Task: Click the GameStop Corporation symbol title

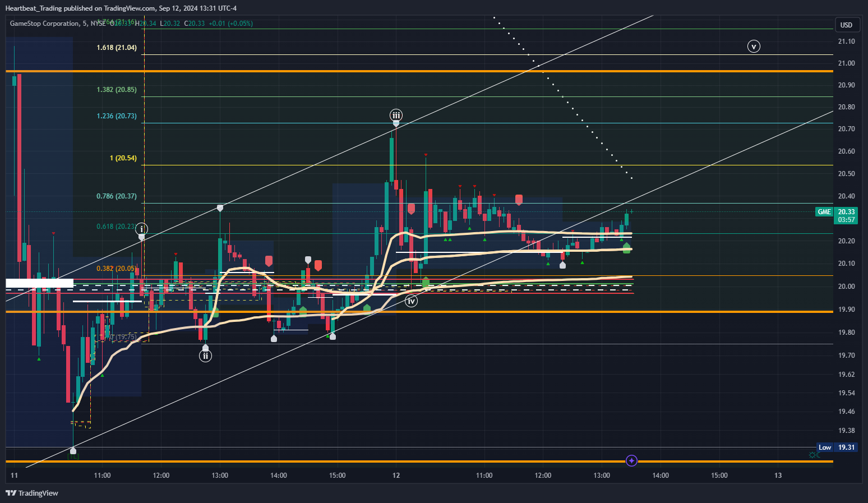Action: pyautogui.click(x=44, y=24)
